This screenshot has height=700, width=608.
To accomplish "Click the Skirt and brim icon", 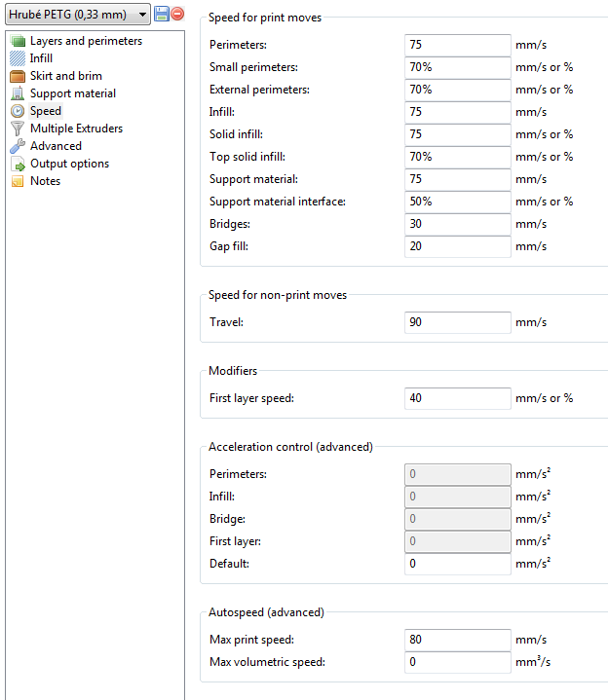I will point(18,76).
